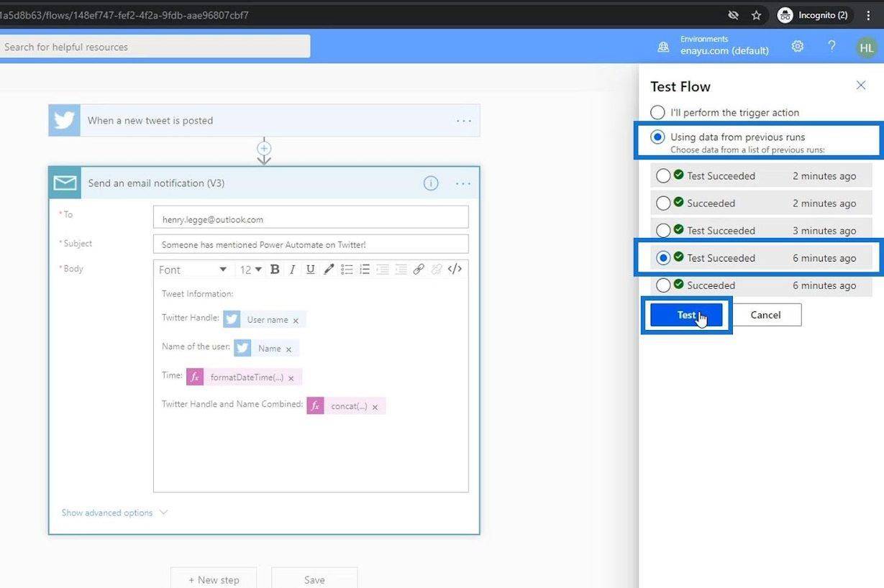
Task: Insert a step with the plus connector
Action: coord(264,148)
